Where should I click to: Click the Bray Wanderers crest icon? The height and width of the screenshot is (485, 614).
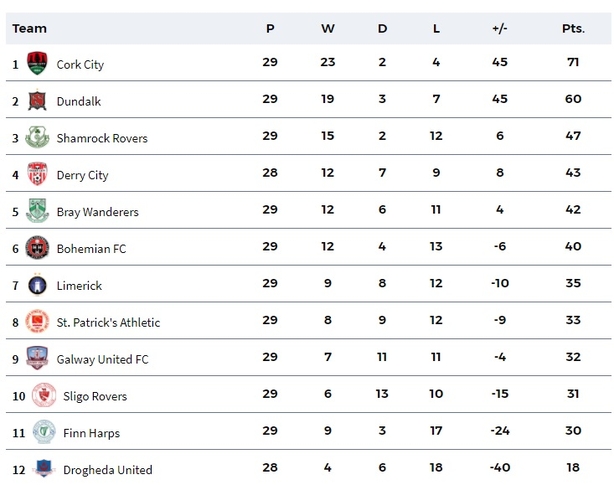pyautogui.click(x=37, y=211)
